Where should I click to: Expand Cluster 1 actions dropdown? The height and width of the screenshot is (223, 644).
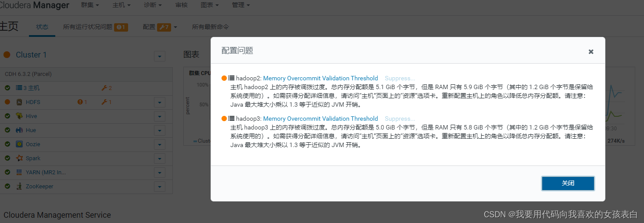click(x=160, y=56)
